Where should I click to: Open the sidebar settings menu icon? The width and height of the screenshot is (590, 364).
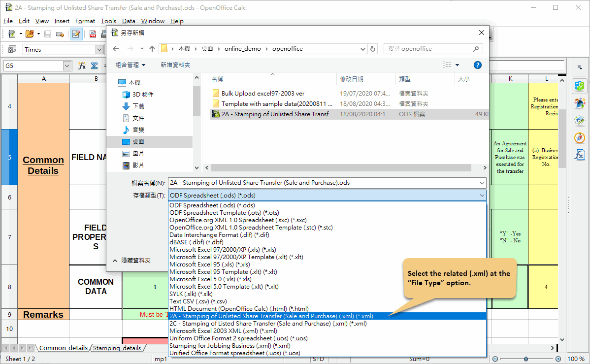pyautogui.click(x=580, y=67)
